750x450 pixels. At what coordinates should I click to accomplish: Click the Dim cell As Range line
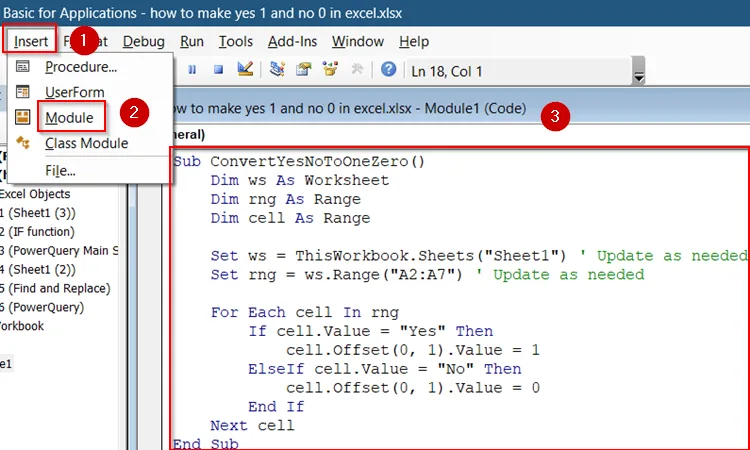(290, 218)
